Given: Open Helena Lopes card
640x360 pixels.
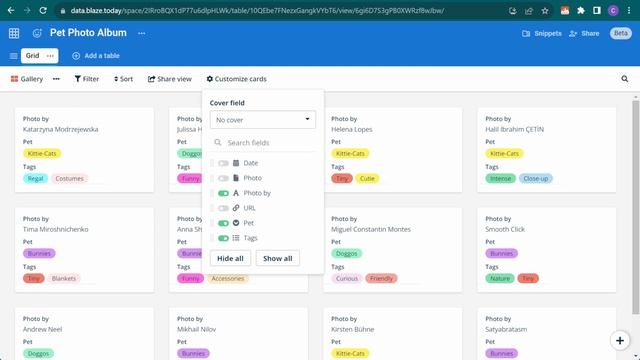Looking at the screenshot, I should tap(393, 150).
